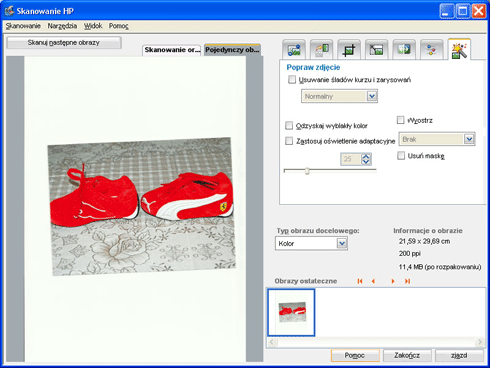Enable Zastosuj oświetlenie adaptacyjne checkbox
The width and height of the screenshot is (490, 368).
(x=289, y=141)
